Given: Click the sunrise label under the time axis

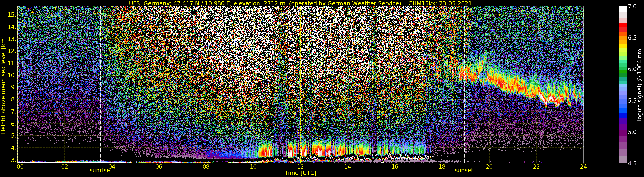Looking at the screenshot, I should pos(100,171).
